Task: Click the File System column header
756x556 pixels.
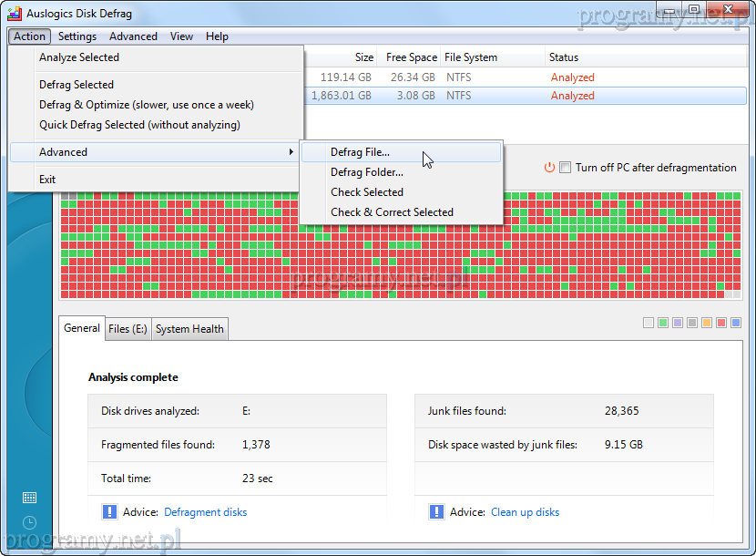Action: 472,57
